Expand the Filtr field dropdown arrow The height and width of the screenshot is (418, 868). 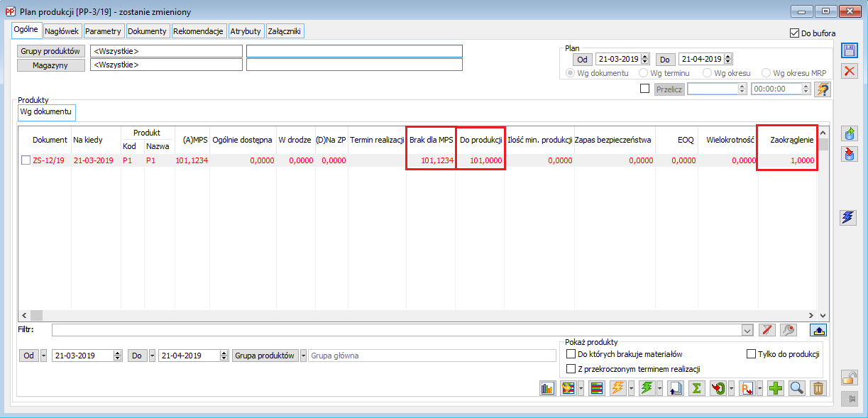point(747,330)
